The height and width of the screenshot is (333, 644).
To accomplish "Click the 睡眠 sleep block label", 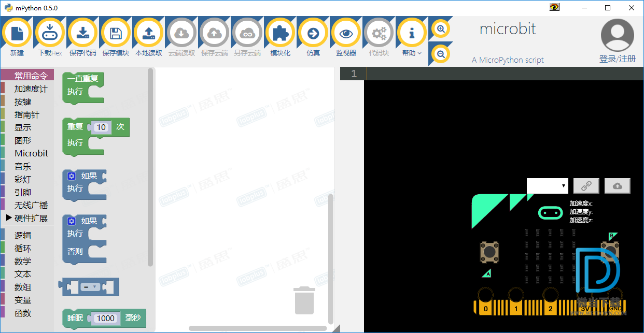I will tap(75, 318).
